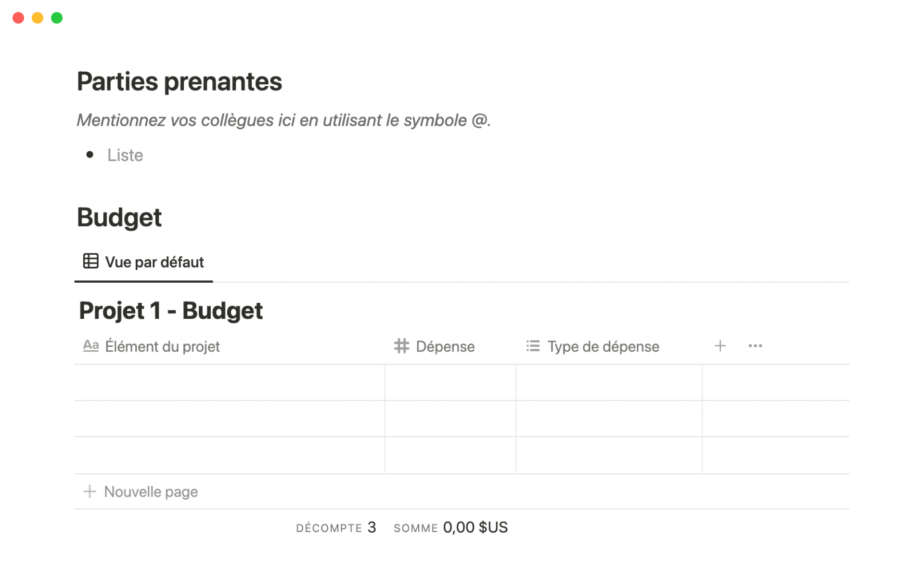Image resolution: width=924 pixels, height=578 pixels.
Task: Click the hash number icon next to Dépense
Action: pos(401,346)
